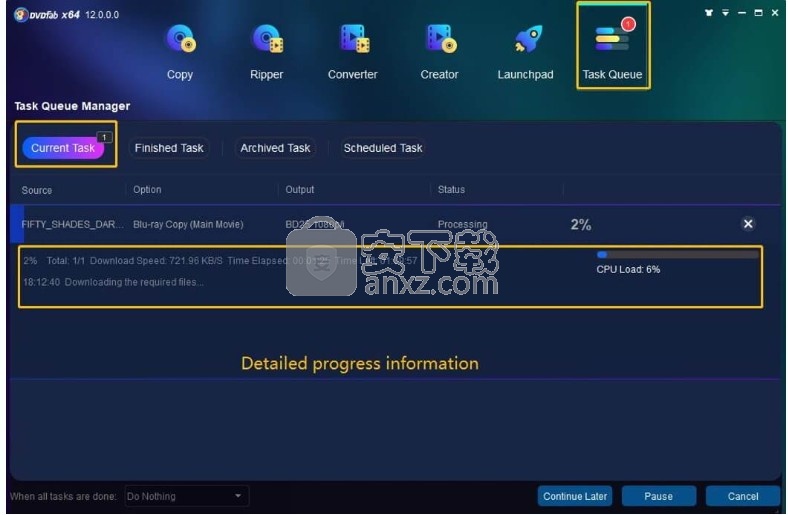788x515 pixels.
Task: Open the Task Queue module
Action: (613, 47)
